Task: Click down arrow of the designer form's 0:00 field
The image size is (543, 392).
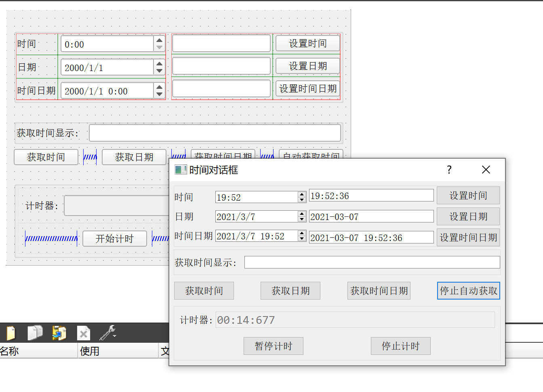Action: (x=159, y=48)
